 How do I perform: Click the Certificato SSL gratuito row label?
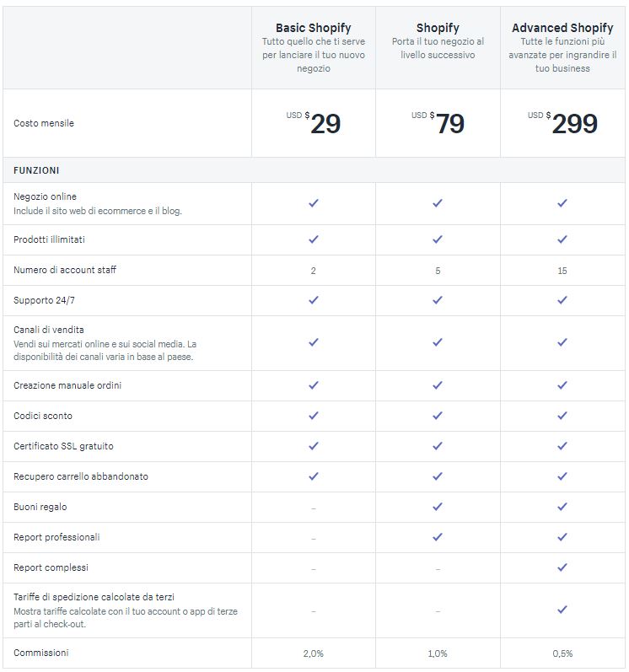pyautogui.click(x=63, y=446)
